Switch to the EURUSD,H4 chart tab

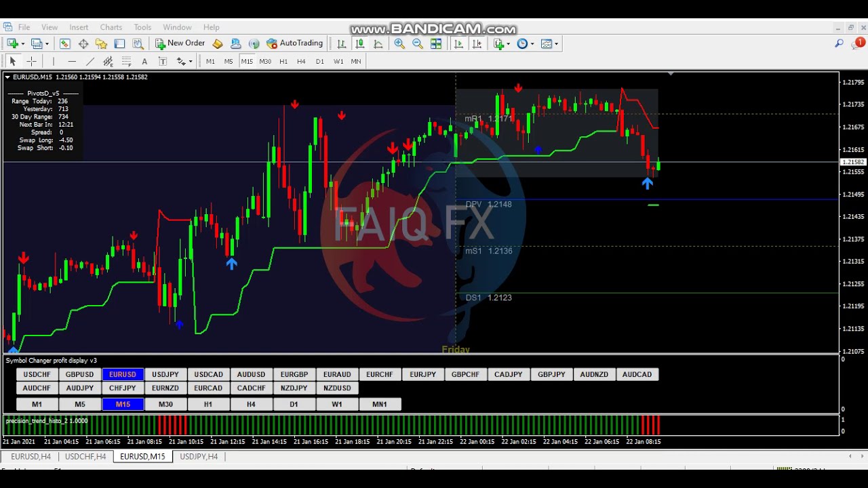pyautogui.click(x=31, y=457)
